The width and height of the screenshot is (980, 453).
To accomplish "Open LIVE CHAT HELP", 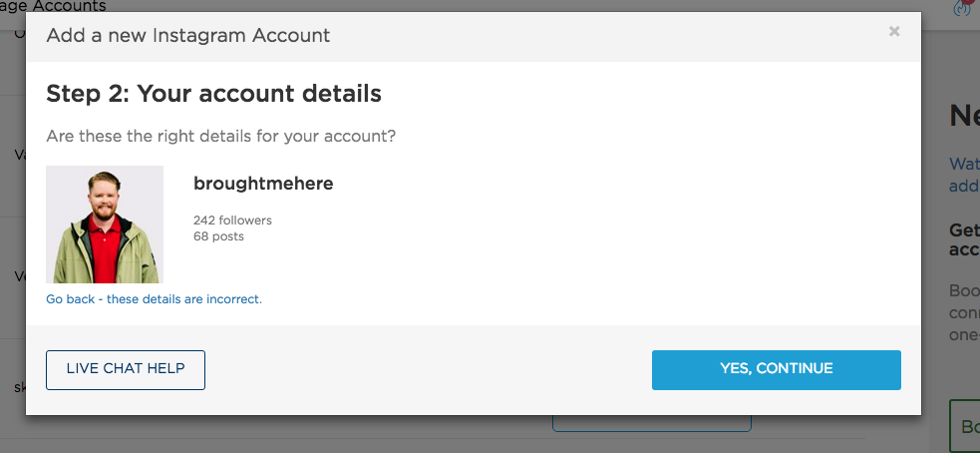I will tap(126, 370).
